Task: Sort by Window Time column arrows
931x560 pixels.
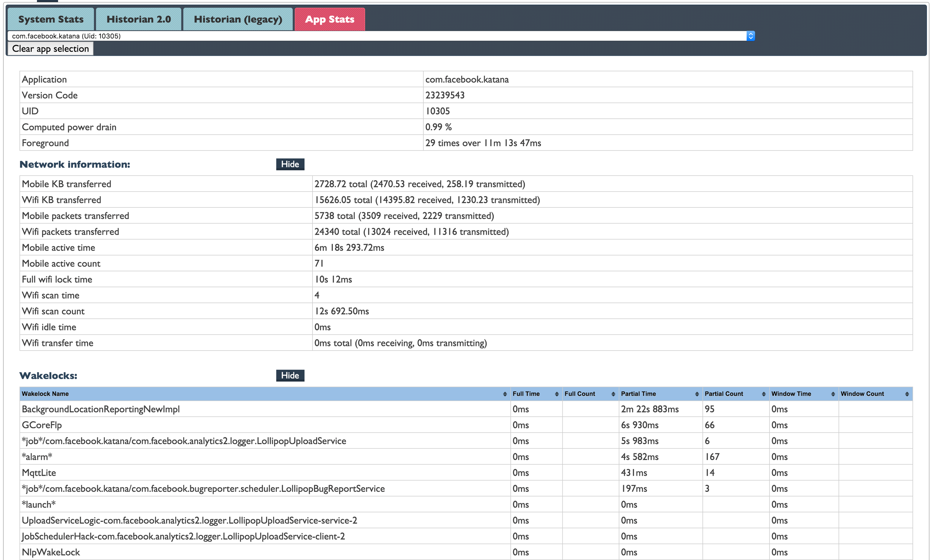Action: (833, 394)
